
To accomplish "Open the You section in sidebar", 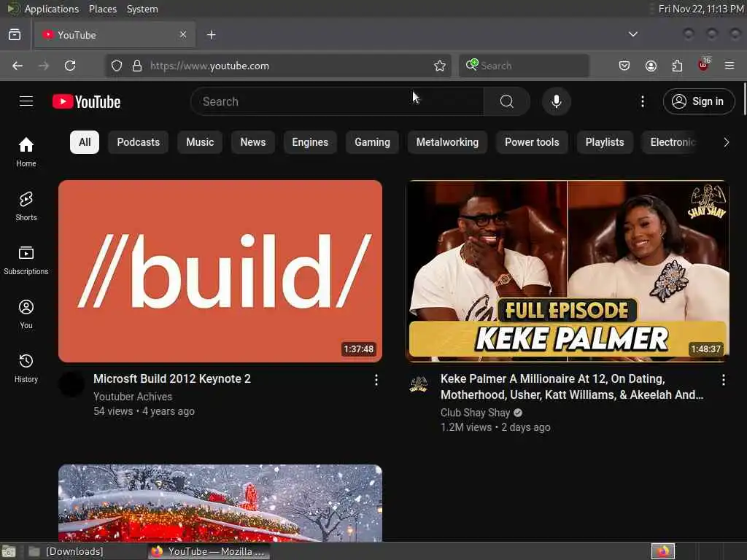I will click(26, 314).
